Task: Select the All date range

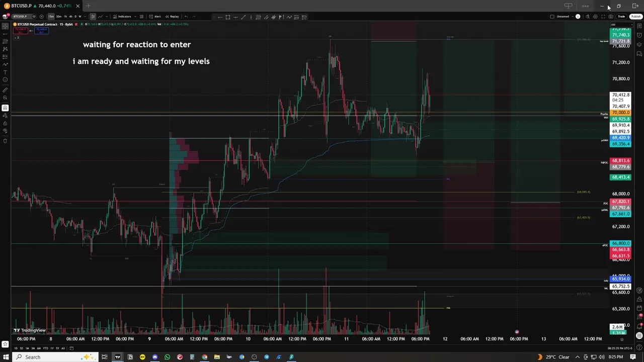Action: [x=63, y=348]
